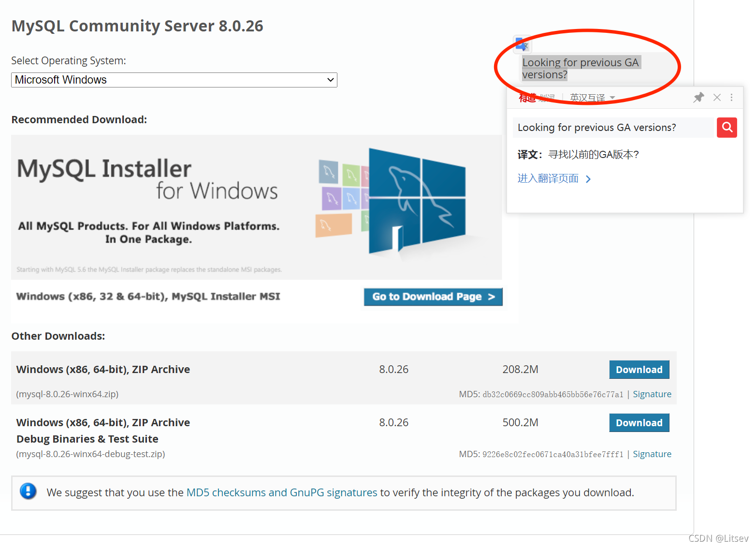The image size is (756, 547).
Task: Download the 500.2M Debug Binaries ZIP
Action: click(x=639, y=423)
